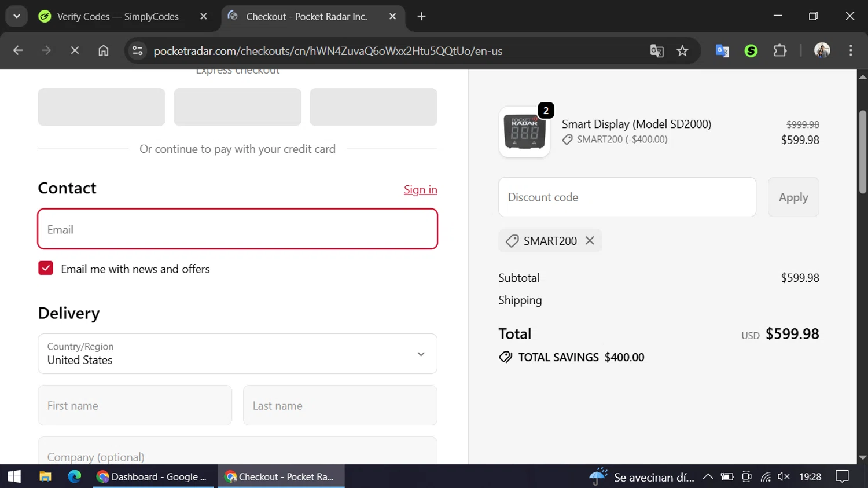Image resolution: width=868 pixels, height=488 pixels.
Task: Focus the First name field
Action: [135, 406]
